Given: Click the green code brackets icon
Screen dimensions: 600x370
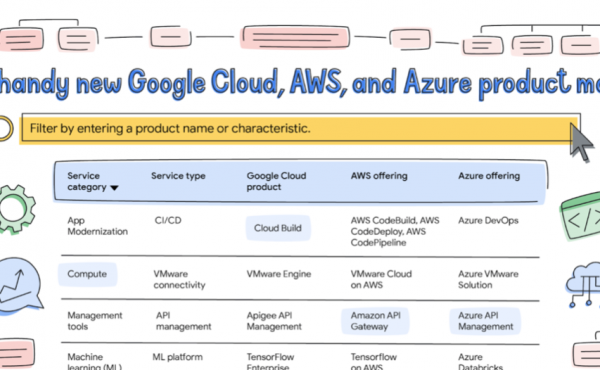Looking at the screenshot, I should click(x=581, y=217).
